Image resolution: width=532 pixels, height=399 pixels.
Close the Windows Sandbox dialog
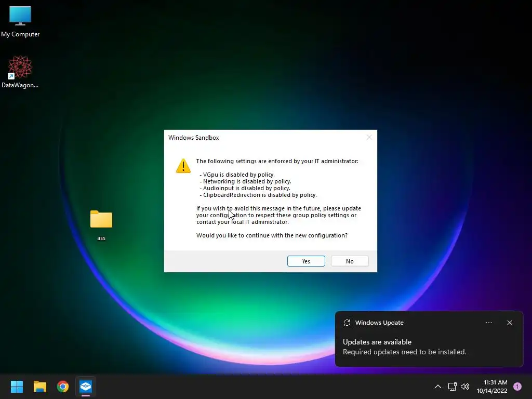(369, 137)
